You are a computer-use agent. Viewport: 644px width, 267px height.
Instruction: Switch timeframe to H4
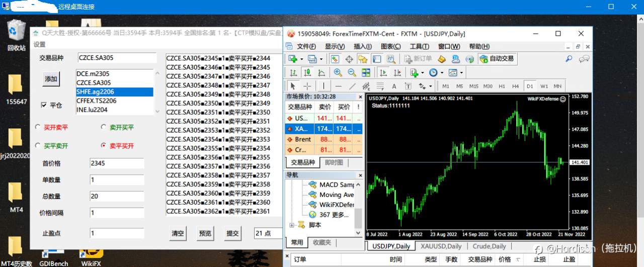click(x=516, y=86)
